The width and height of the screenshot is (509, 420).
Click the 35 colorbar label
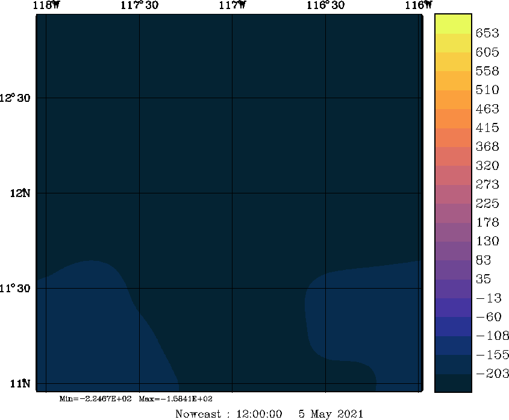(x=483, y=279)
